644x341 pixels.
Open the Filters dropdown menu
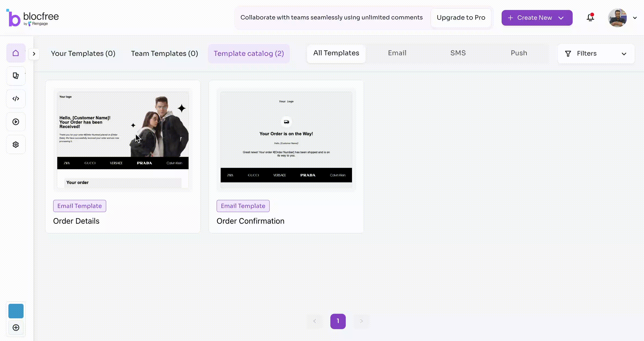click(x=596, y=53)
